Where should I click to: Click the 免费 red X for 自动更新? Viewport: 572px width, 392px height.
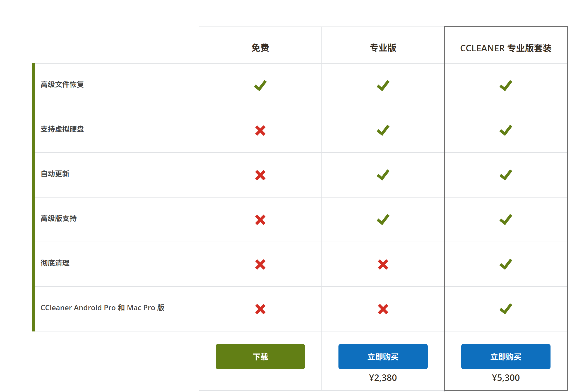click(x=260, y=175)
